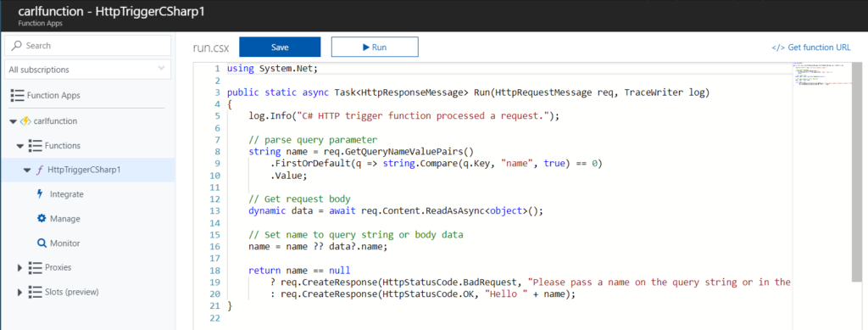The height and width of the screenshot is (330, 868).
Task: Click 'dynamic data' on line 13
Action: tap(281, 211)
